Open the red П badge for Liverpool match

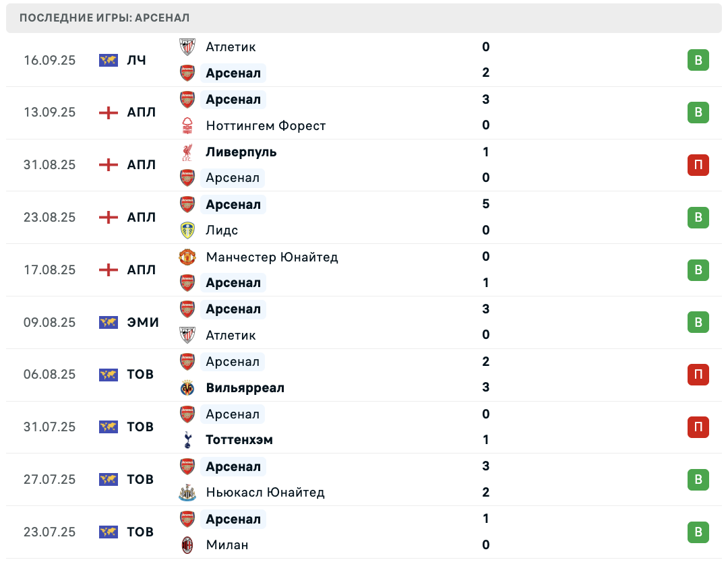[x=698, y=164]
